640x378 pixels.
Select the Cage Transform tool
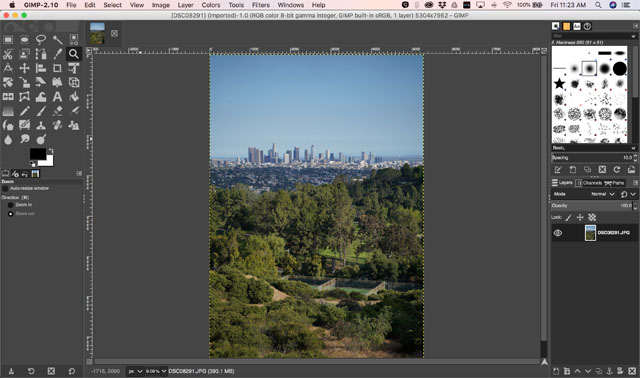pyautogui.click(x=24, y=97)
